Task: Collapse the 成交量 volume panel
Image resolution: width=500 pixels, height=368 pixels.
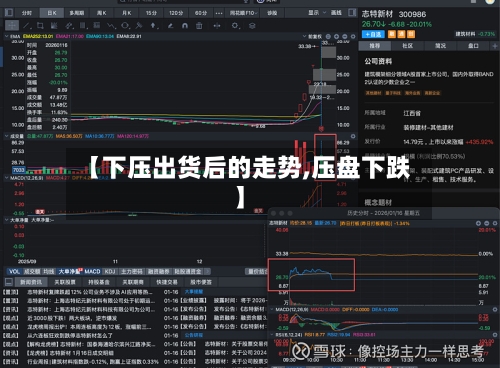Action: (x=6, y=136)
